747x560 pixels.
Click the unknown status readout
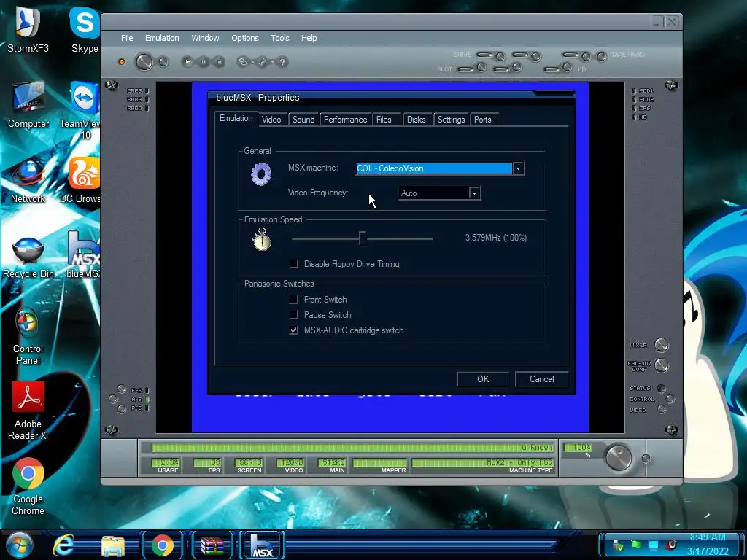click(352, 447)
